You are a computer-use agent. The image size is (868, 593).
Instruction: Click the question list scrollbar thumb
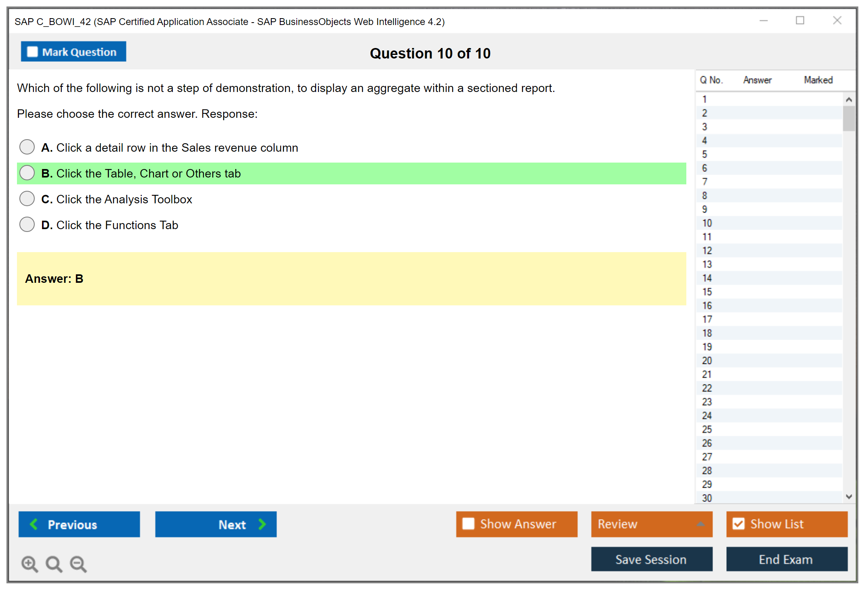(849, 119)
